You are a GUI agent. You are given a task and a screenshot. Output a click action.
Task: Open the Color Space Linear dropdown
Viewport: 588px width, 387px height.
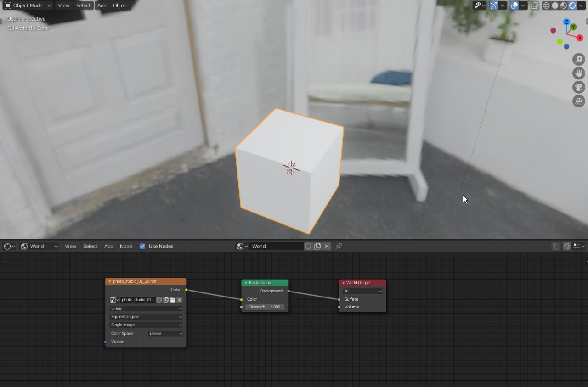pyautogui.click(x=165, y=334)
